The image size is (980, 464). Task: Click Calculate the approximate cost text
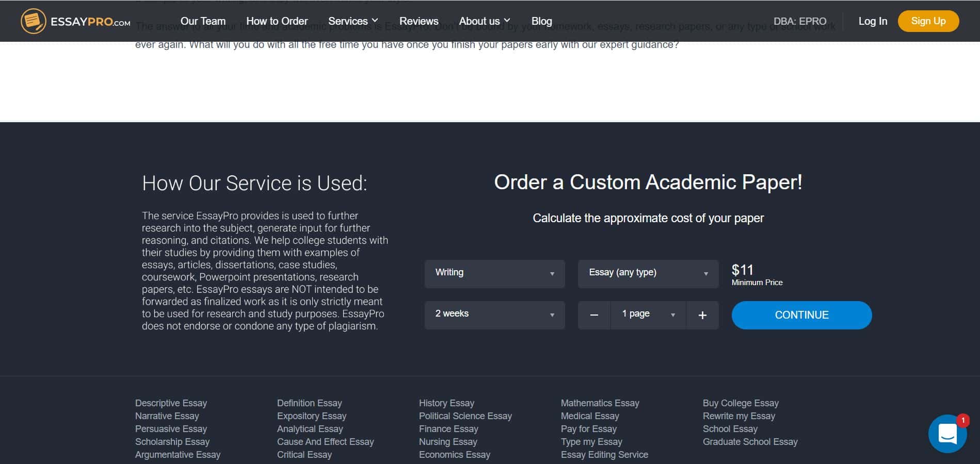tap(648, 219)
